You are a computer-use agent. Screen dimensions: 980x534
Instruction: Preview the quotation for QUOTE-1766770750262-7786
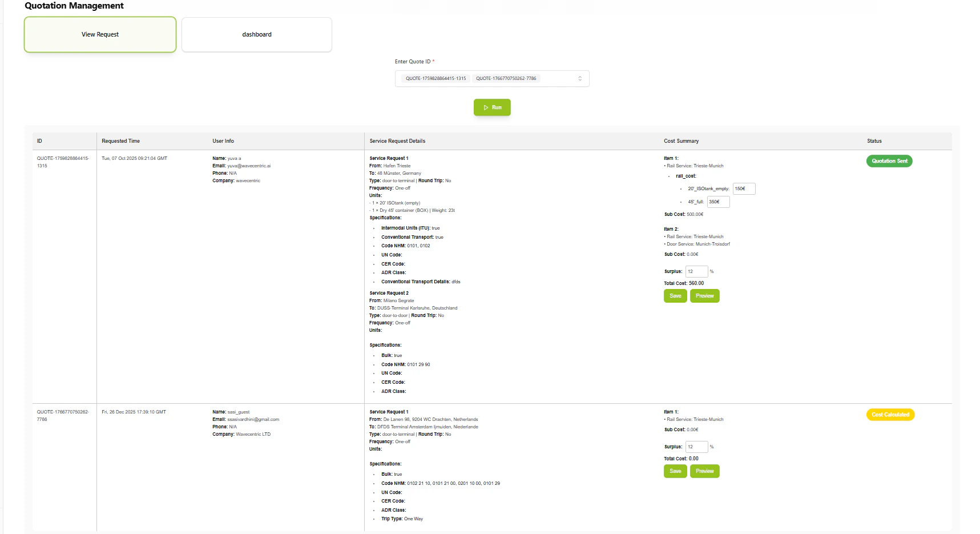[705, 471]
